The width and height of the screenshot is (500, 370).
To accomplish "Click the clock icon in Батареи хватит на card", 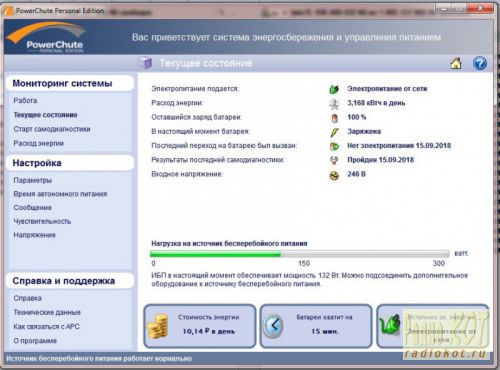I will click(x=273, y=326).
